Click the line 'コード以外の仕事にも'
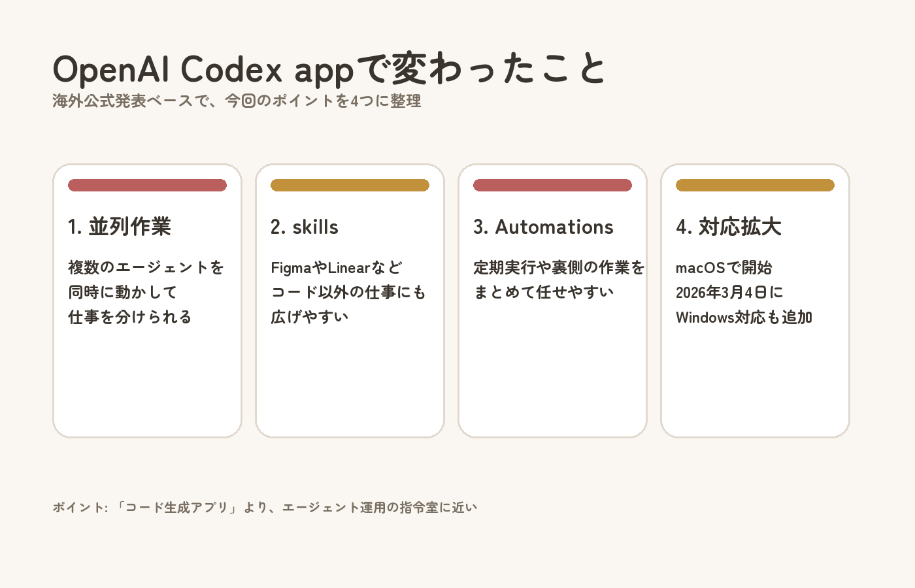The width and height of the screenshot is (915, 588). click(x=348, y=292)
